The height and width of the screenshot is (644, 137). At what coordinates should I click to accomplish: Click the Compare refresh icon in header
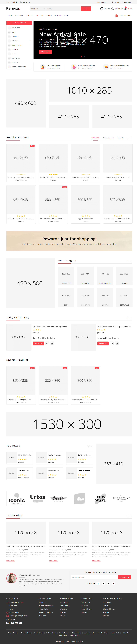[101, 9]
